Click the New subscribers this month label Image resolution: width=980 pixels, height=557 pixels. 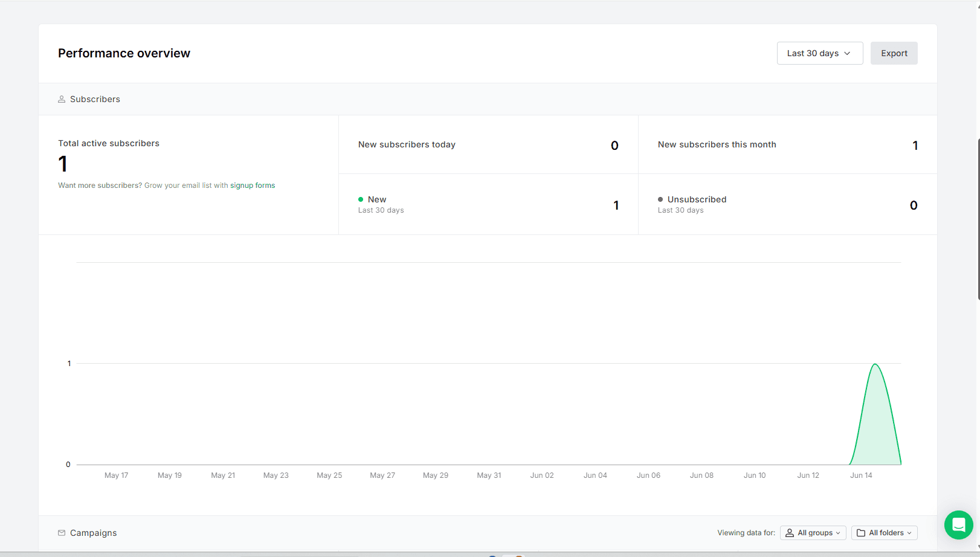coord(717,144)
